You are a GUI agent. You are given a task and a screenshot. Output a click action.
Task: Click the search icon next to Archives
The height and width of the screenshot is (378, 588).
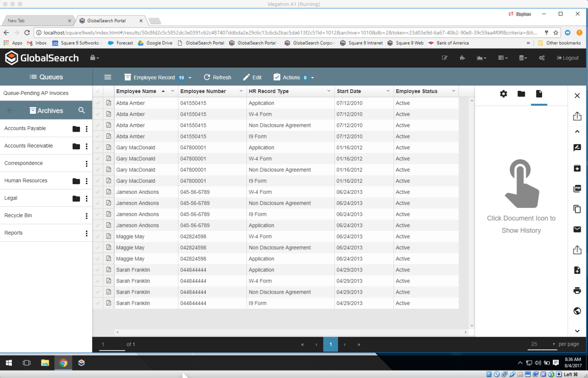coord(82,110)
